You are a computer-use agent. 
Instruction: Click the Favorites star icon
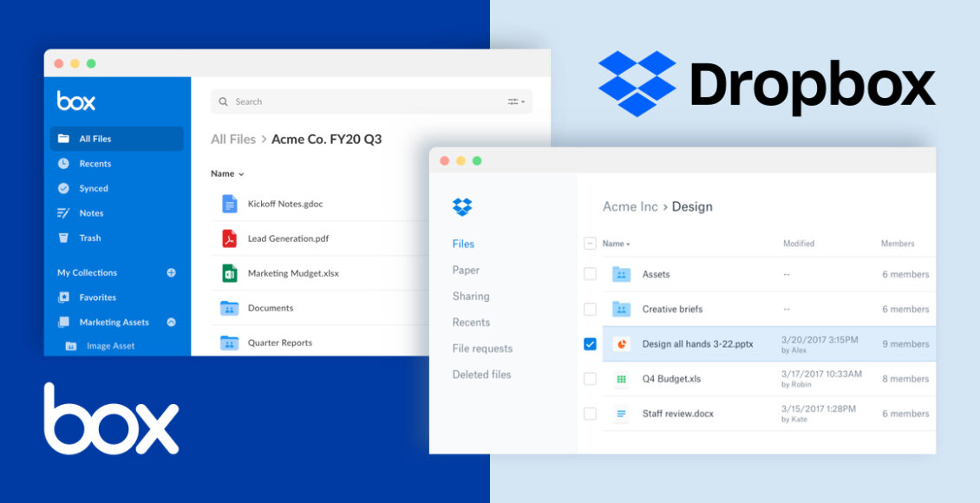pos(64,297)
